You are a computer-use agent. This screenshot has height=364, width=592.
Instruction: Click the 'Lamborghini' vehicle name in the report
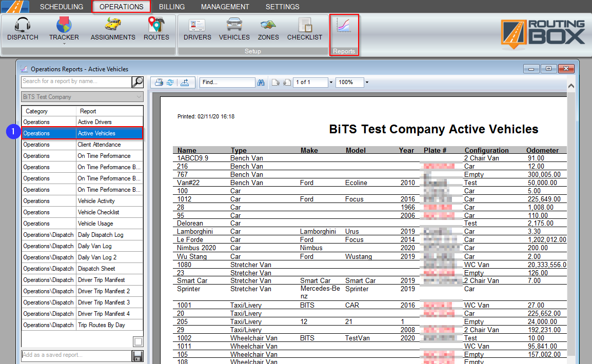point(195,232)
